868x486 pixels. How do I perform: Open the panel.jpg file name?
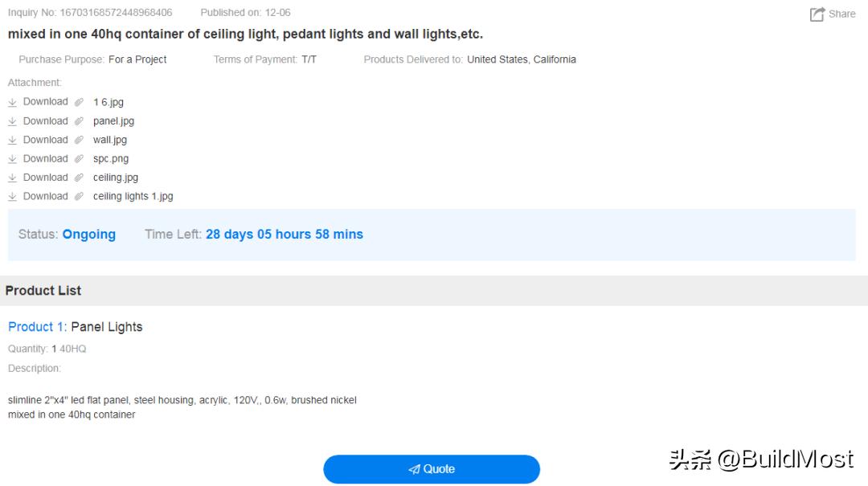pos(113,121)
